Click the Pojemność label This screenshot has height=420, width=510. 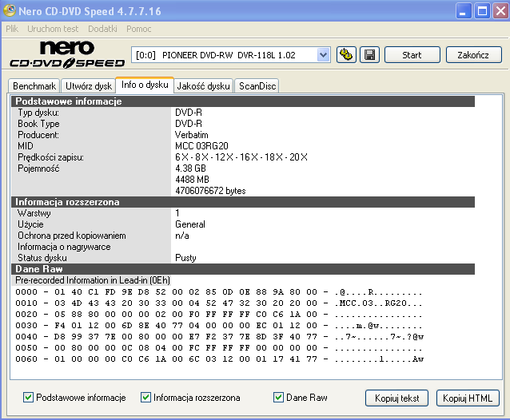point(38,168)
